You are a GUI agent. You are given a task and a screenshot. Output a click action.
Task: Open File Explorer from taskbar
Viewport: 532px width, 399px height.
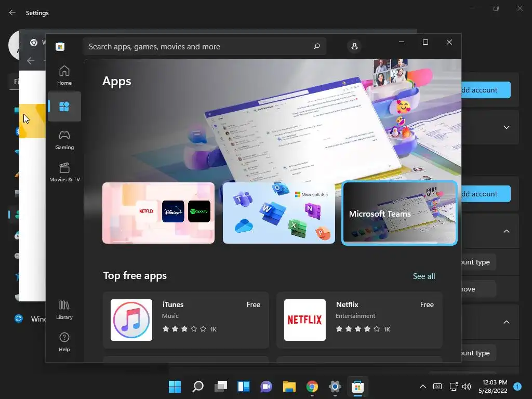pyautogui.click(x=289, y=387)
